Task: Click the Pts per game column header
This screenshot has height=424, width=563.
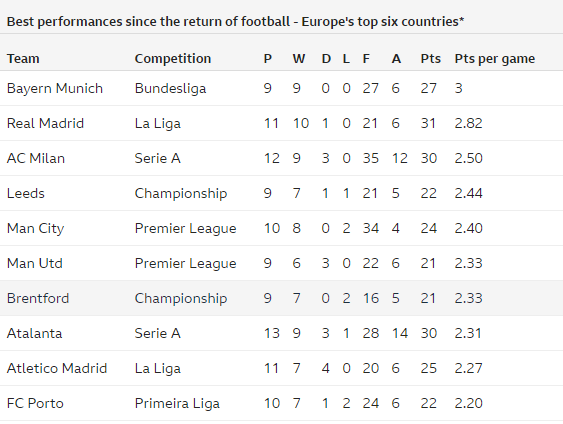Action: tap(494, 59)
